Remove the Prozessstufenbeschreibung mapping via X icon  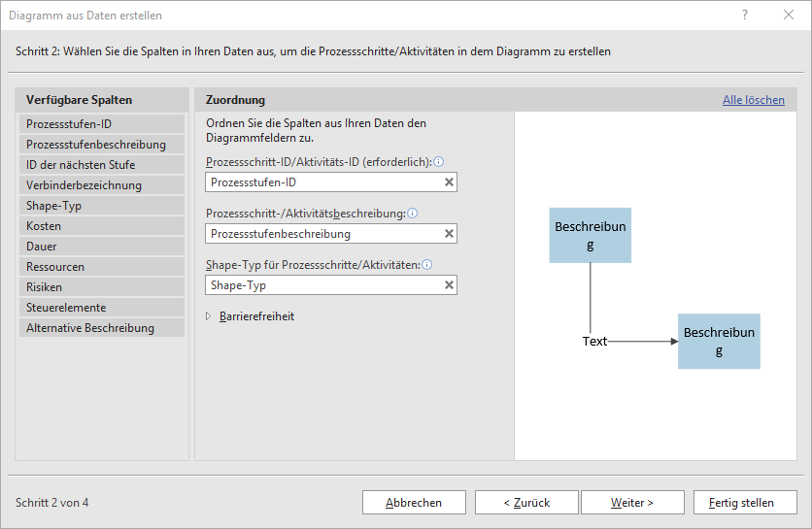[449, 234]
